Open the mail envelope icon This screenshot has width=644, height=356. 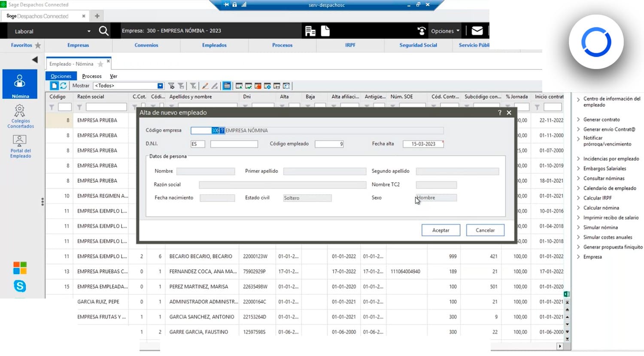[477, 31]
